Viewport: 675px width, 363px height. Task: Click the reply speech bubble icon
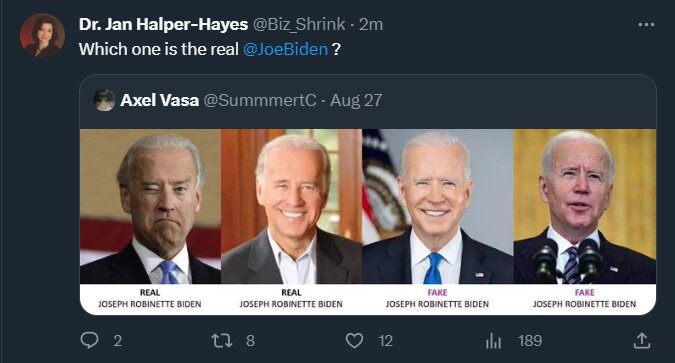(89, 340)
